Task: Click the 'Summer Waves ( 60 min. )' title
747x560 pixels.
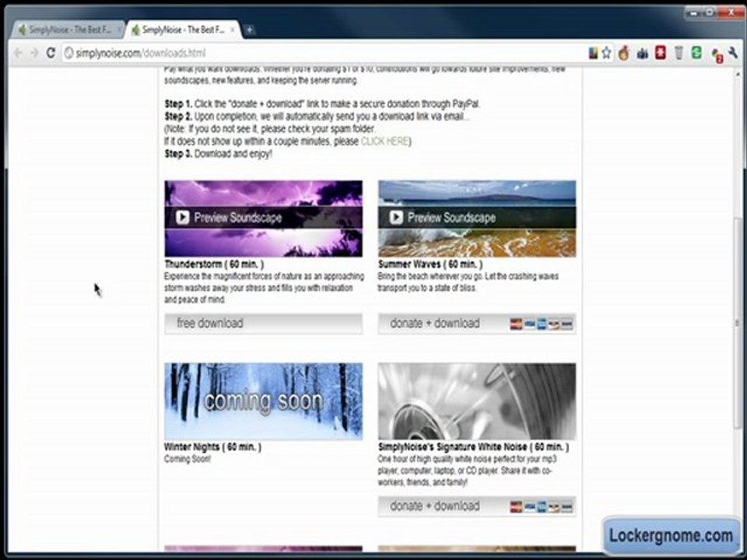Action: (x=430, y=264)
